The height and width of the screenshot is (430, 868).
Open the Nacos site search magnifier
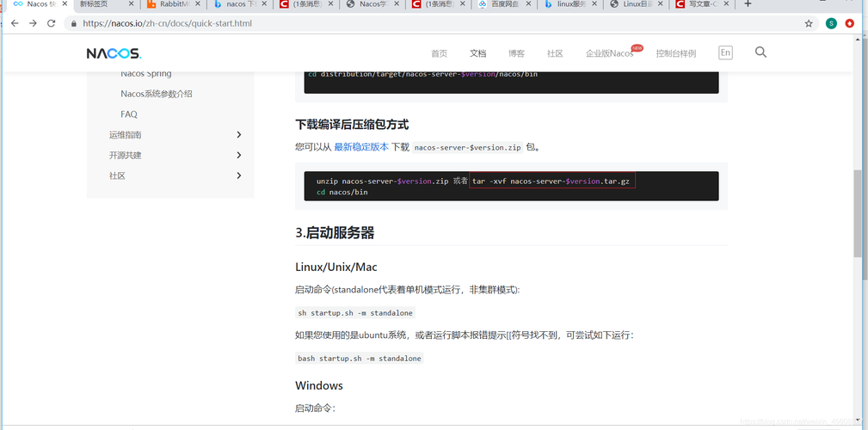760,52
